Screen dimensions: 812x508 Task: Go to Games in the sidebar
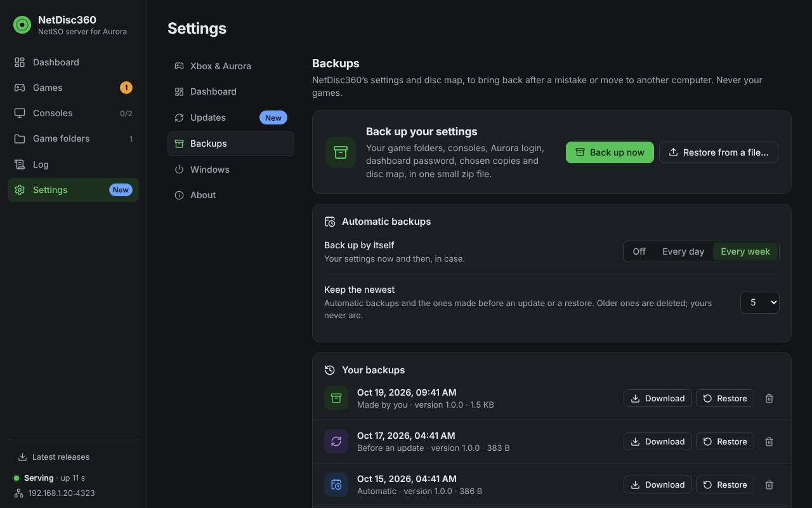tap(73, 88)
